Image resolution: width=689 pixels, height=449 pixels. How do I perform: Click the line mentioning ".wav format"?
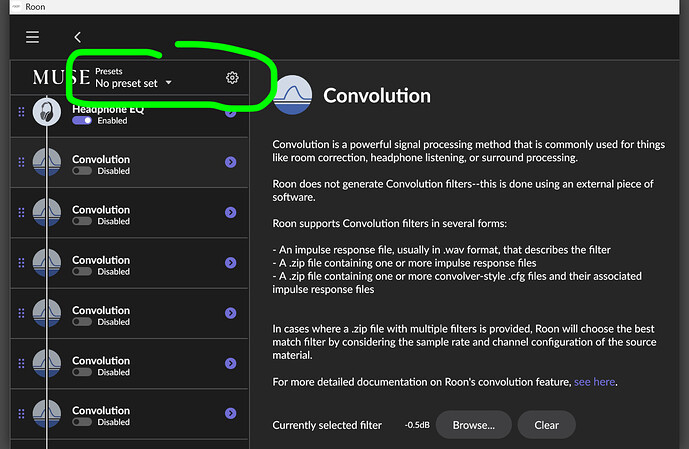click(x=441, y=250)
